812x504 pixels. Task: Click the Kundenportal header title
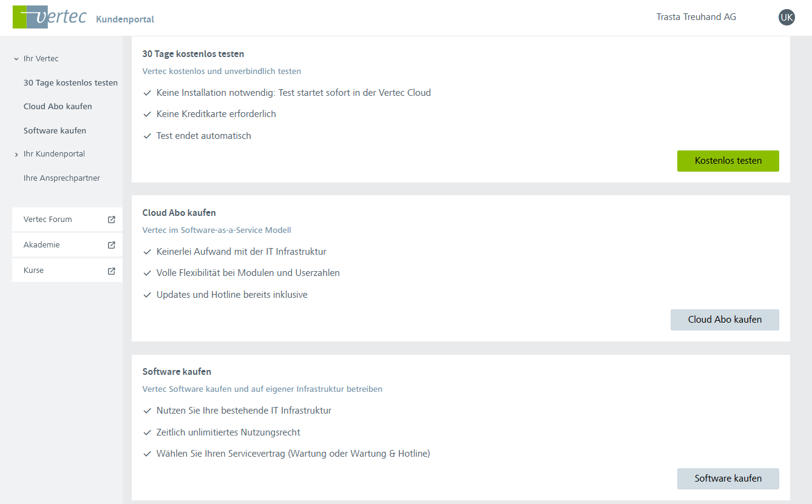click(125, 19)
